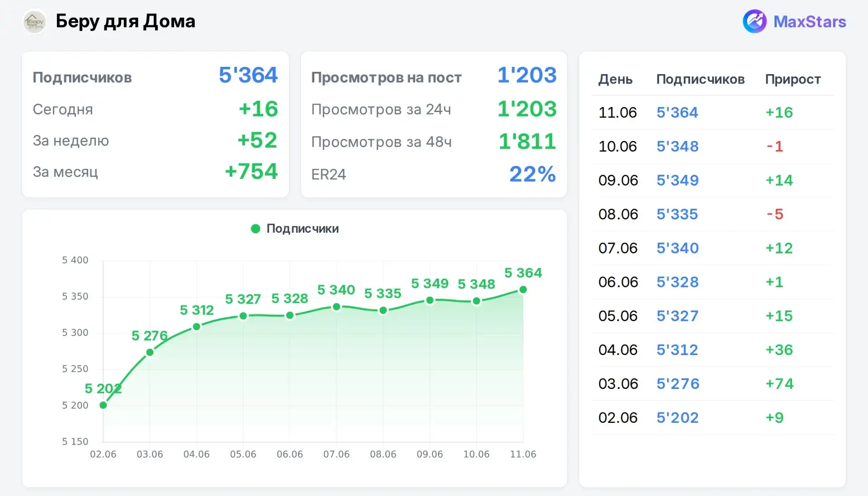Click the +15 growth for 05.06
868x496 pixels.
coord(779,315)
